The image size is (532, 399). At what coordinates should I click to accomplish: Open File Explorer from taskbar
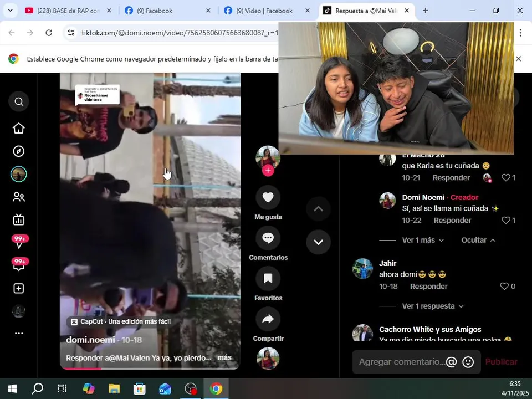(114, 388)
